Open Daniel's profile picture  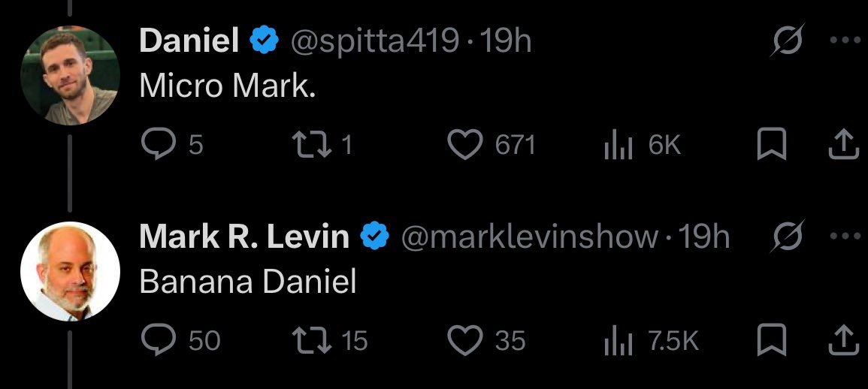click(x=70, y=75)
